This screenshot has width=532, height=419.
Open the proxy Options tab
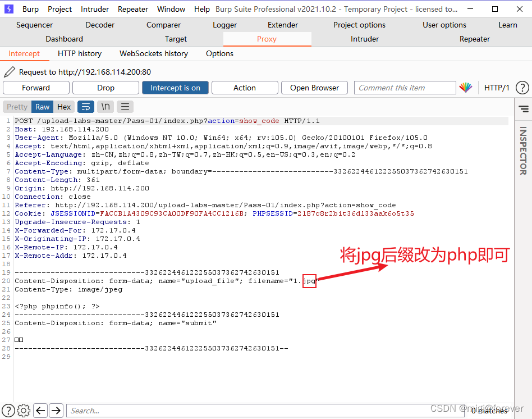click(x=219, y=54)
